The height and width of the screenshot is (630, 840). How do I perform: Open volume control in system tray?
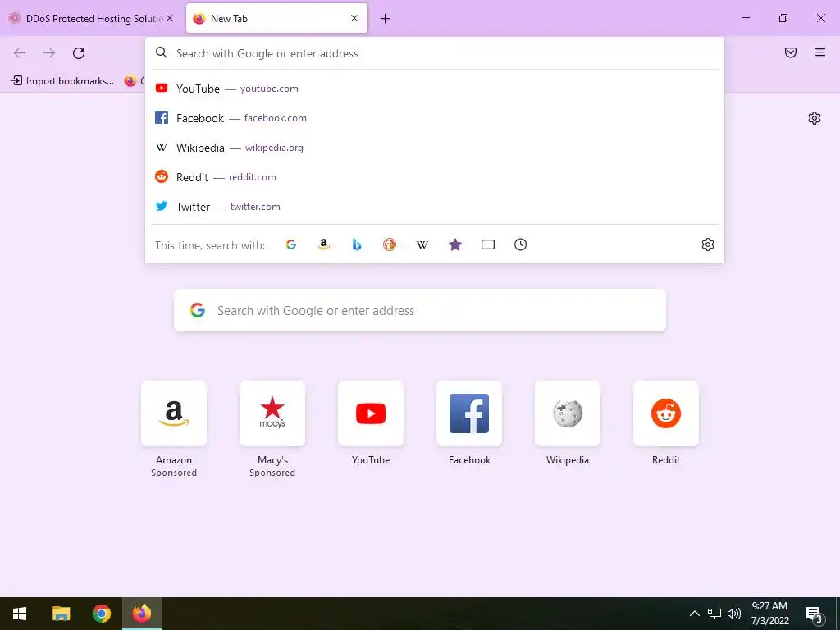coord(734,614)
